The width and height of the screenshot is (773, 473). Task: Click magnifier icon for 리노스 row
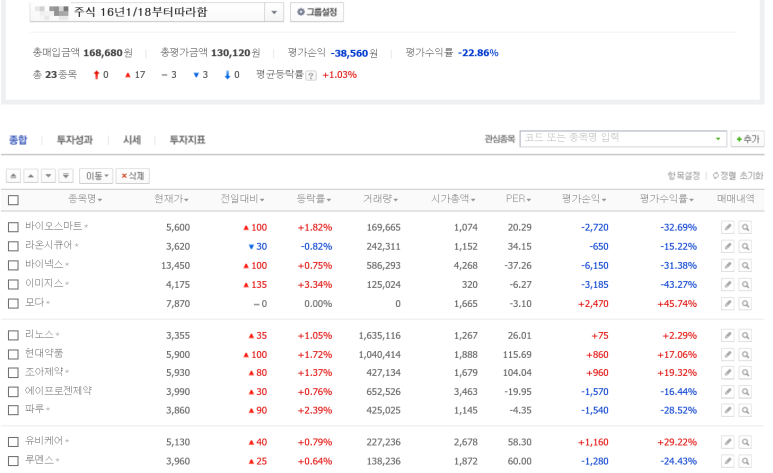point(745,335)
